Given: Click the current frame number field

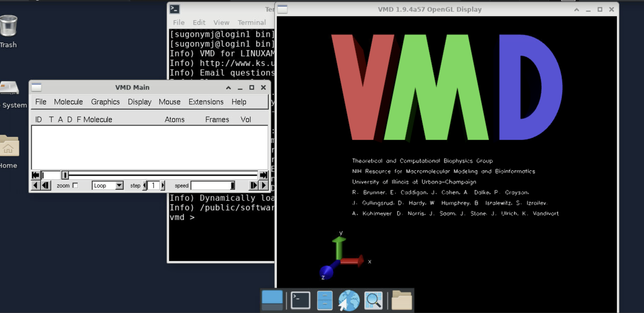Looking at the screenshot, I should [x=51, y=175].
